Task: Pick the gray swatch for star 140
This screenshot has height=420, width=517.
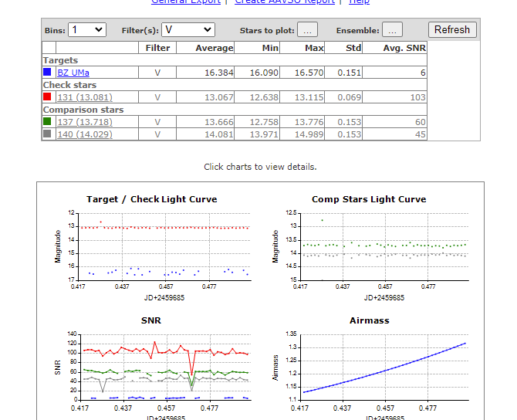Action: pos(48,134)
